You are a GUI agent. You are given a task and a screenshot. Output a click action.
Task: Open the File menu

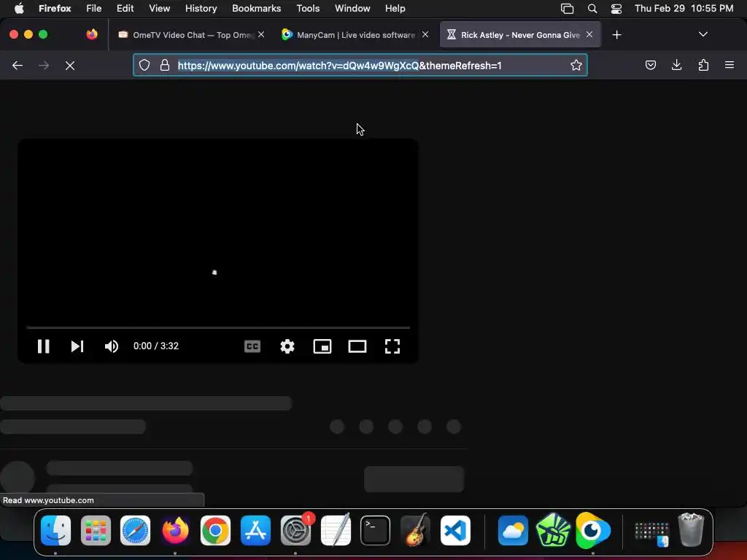point(93,9)
